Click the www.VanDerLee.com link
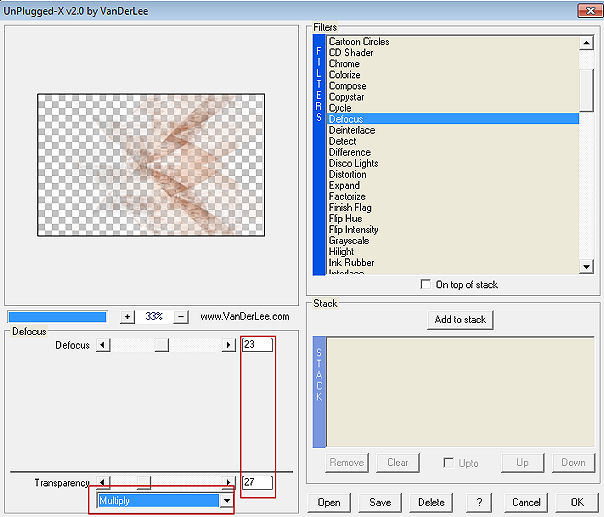The width and height of the screenshot is (604, 517). click(x=245, y=317)
